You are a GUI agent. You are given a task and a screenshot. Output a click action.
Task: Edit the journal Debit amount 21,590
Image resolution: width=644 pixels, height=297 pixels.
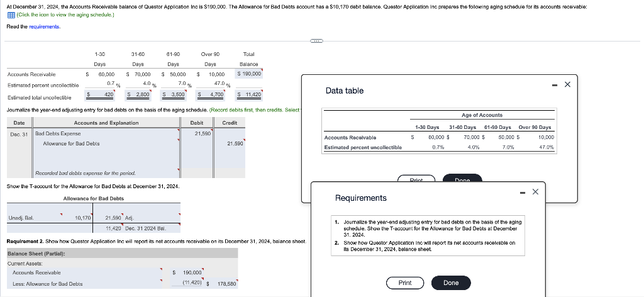pos(197,133)
